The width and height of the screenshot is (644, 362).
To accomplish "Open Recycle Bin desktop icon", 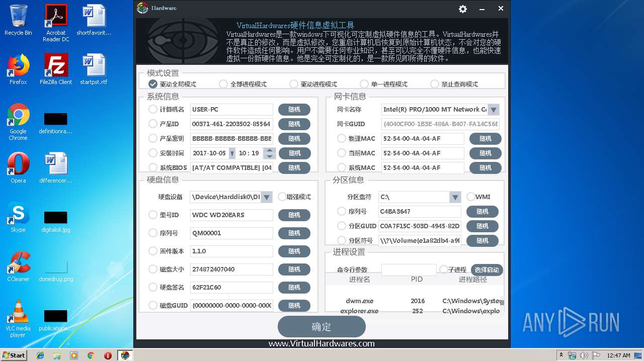I will (x=18, y=20).
